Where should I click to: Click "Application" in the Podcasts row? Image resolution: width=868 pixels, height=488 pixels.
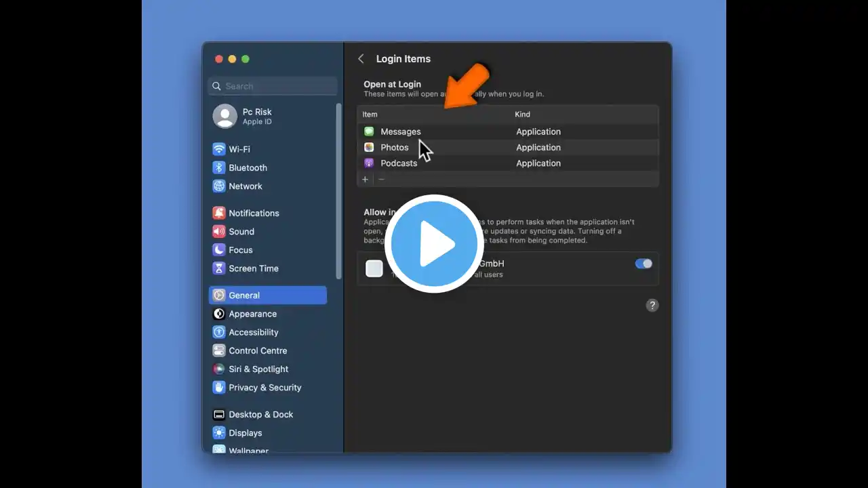point(538,163)
